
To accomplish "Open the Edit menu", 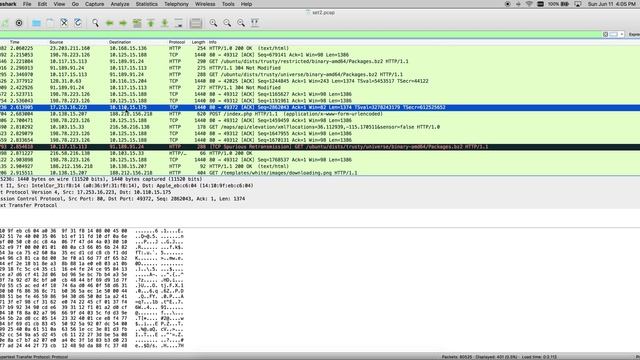I will tap(42, 4).
